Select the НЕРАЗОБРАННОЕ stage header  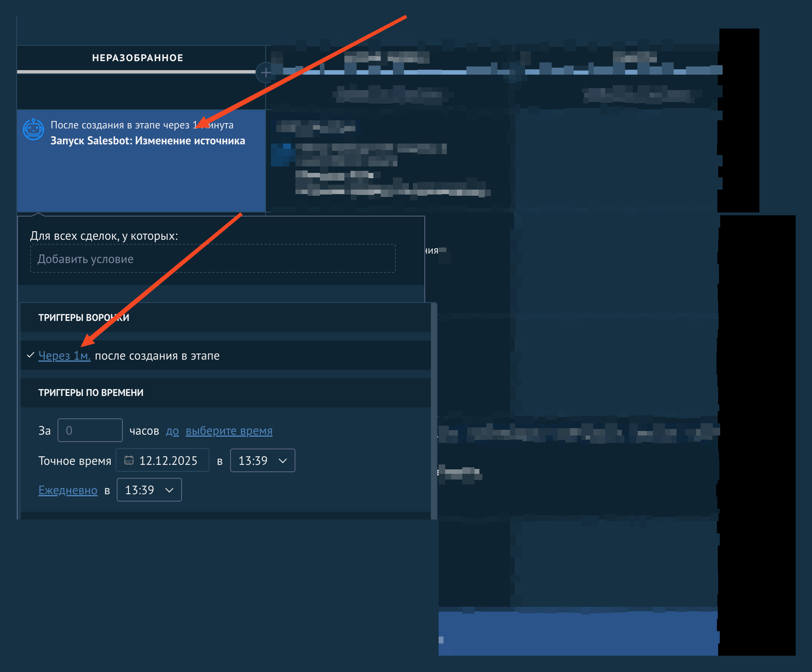(138, 58)
